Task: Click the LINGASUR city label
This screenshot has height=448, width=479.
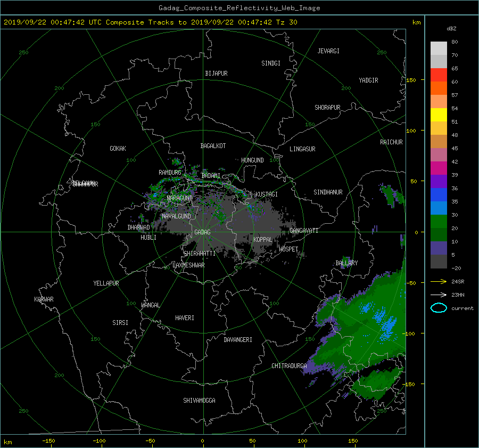Action: pyautogui.click(x=302, y=149)
